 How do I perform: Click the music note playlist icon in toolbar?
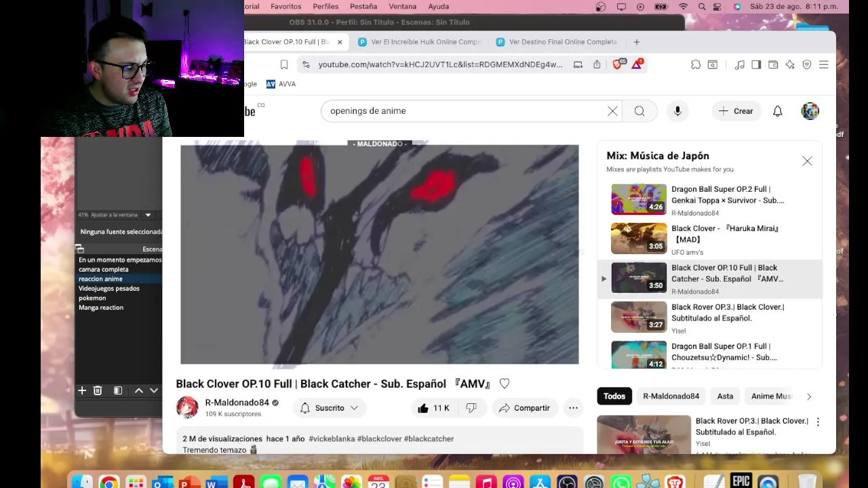pos(739,64)
